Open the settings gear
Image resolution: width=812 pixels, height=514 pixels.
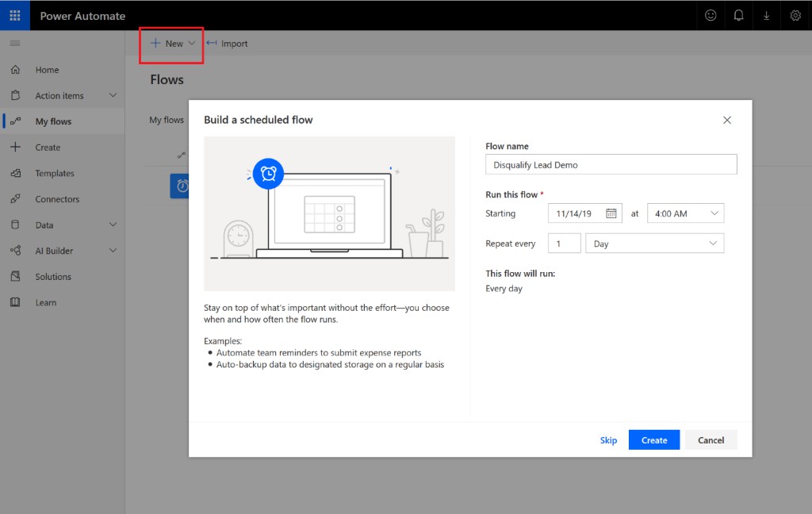(x=795, y=16)
